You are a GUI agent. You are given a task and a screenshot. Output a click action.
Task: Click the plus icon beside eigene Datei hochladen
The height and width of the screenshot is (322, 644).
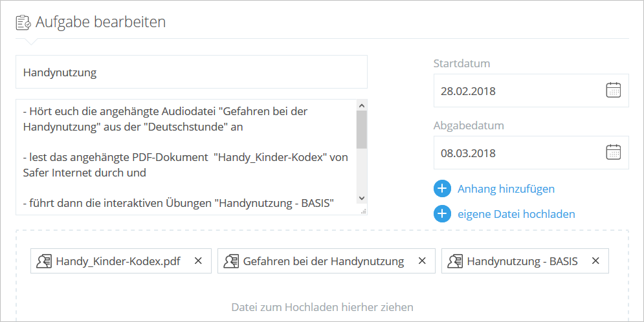[x=442, y=214]
